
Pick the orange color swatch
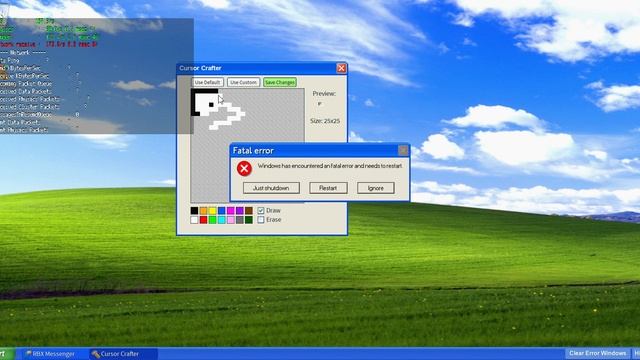[x=203, y=211]
